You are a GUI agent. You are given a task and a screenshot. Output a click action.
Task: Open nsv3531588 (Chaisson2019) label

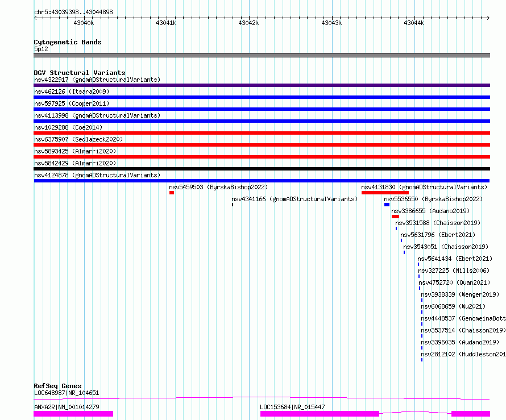click(x=438, y=223)
